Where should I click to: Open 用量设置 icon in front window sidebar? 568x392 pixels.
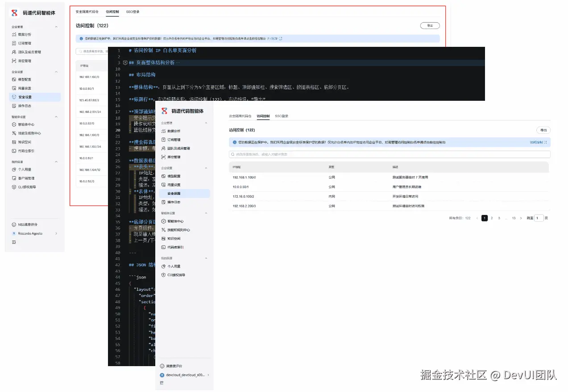pyautogui.click(x=163, y=185)
